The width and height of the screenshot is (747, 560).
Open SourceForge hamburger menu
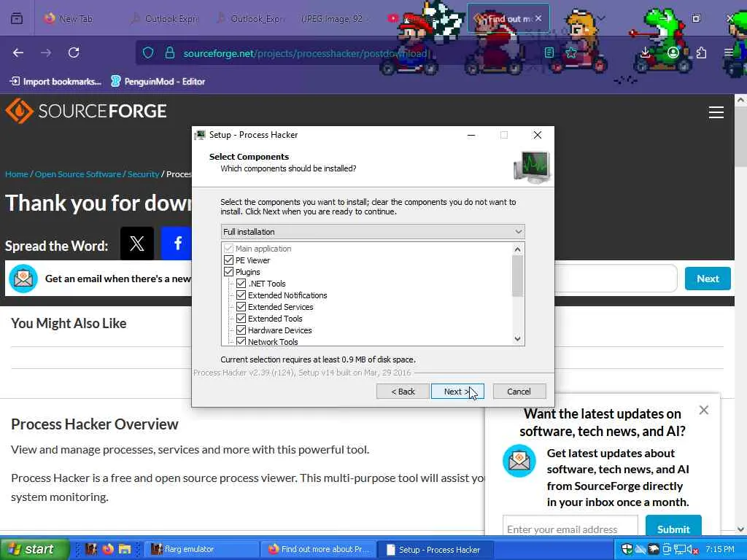click(x=716, y=112)
